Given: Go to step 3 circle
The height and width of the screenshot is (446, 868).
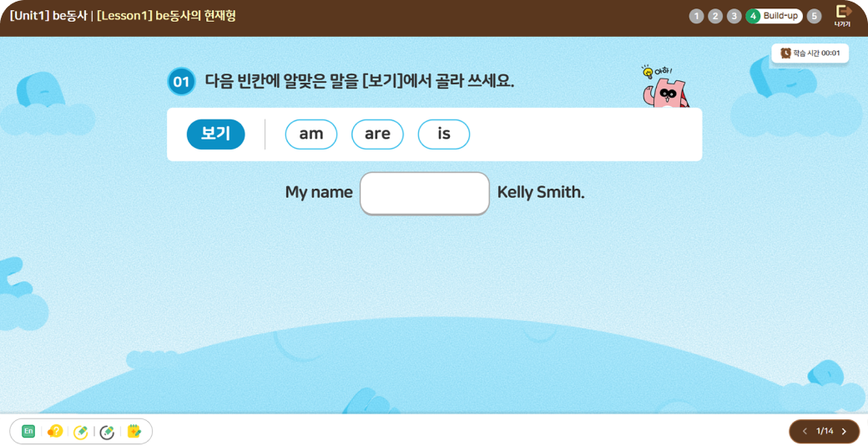Looking at the screenshot, I should click(x=734, y=16).
